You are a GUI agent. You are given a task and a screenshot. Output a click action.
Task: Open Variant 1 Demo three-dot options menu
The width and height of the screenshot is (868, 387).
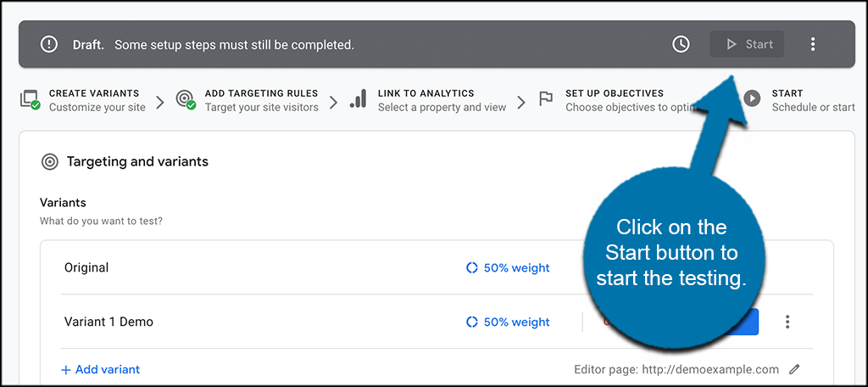point(787,322)
